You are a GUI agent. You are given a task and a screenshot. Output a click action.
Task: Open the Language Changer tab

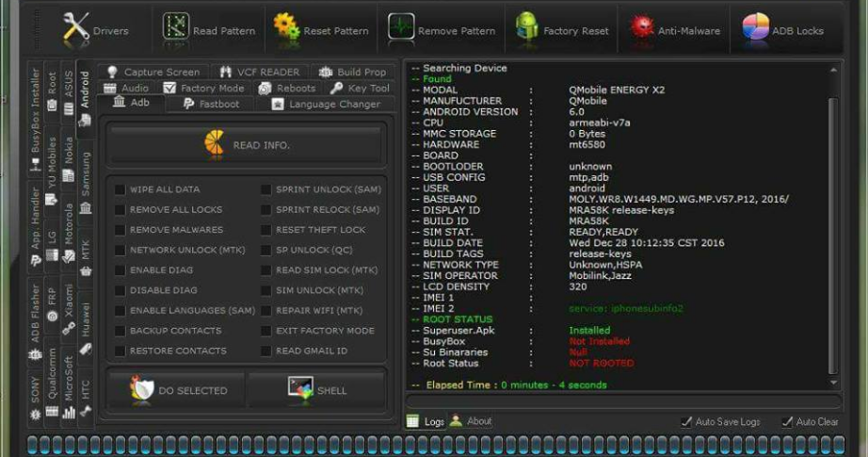coord(326,104)
